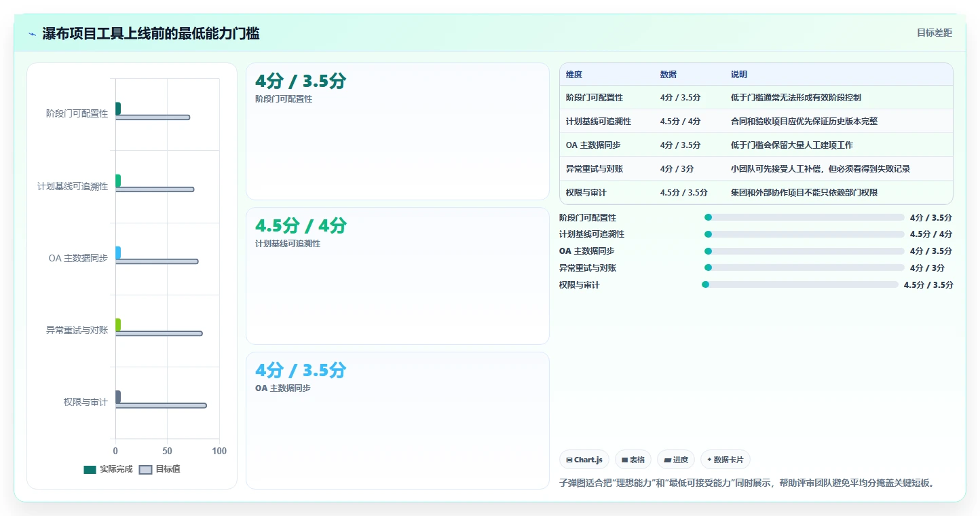This screenshot has height=516, width=980.
Task: Toggle the 实际完成 legend swatch
Action: pyautogui.click(x=90, y=470)
